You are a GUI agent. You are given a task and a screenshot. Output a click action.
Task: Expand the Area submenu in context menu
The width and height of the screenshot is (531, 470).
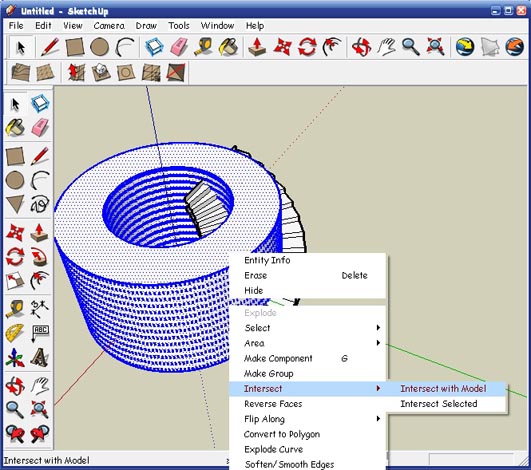307,343
